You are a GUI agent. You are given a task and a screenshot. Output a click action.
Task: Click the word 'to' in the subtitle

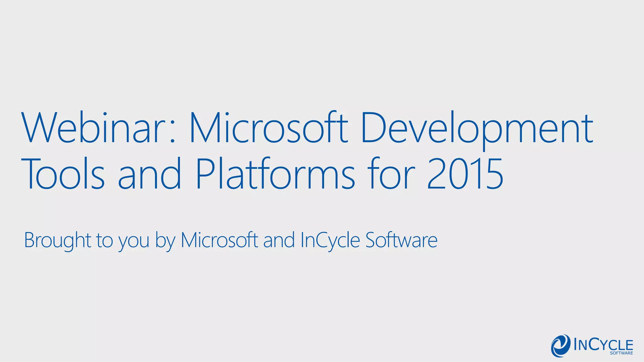[104, 240]
